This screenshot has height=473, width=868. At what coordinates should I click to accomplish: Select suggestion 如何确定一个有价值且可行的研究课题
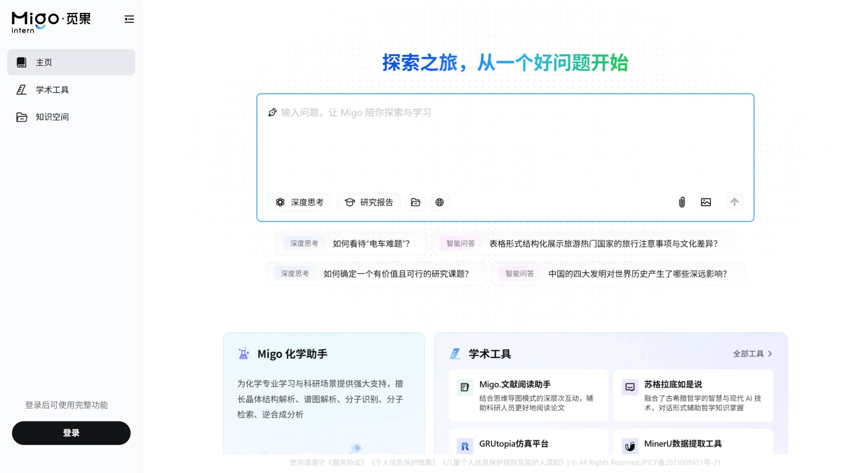[376, 273]
